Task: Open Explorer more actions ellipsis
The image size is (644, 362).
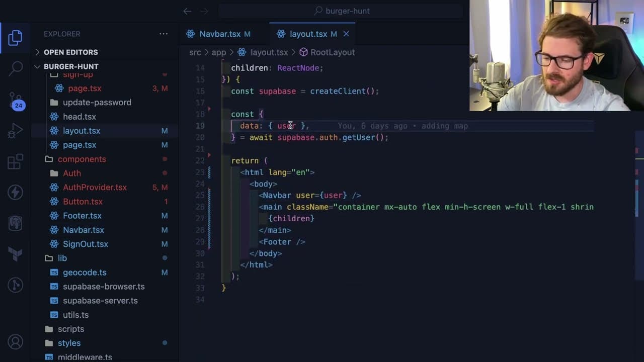Action: (164, 34)
